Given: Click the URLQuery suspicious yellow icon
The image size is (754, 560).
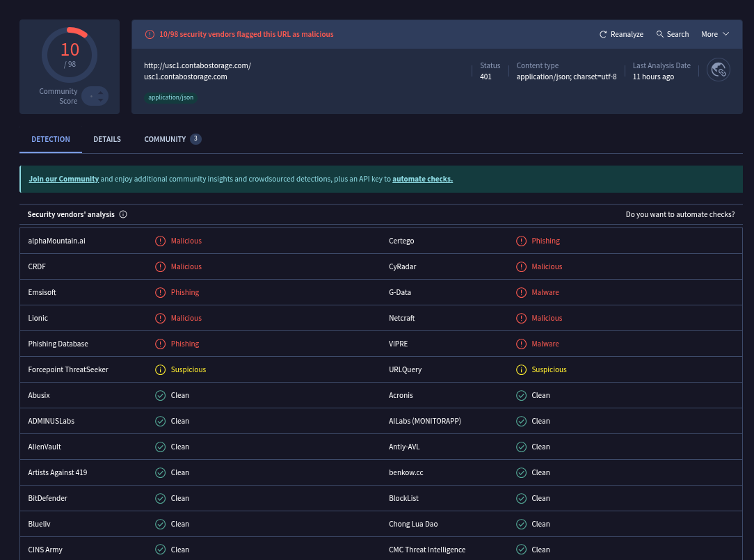Looking at the screenshot, I should coord(521,369).
